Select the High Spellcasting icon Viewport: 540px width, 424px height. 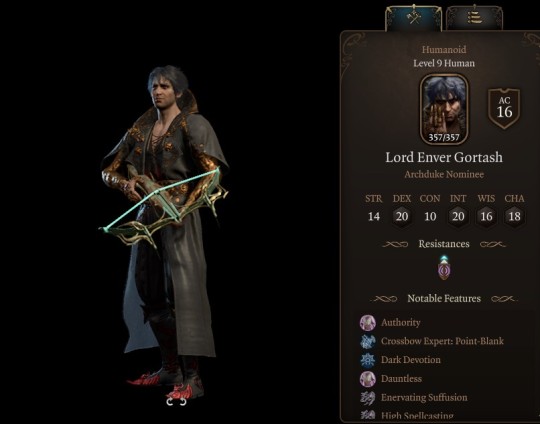367,415
